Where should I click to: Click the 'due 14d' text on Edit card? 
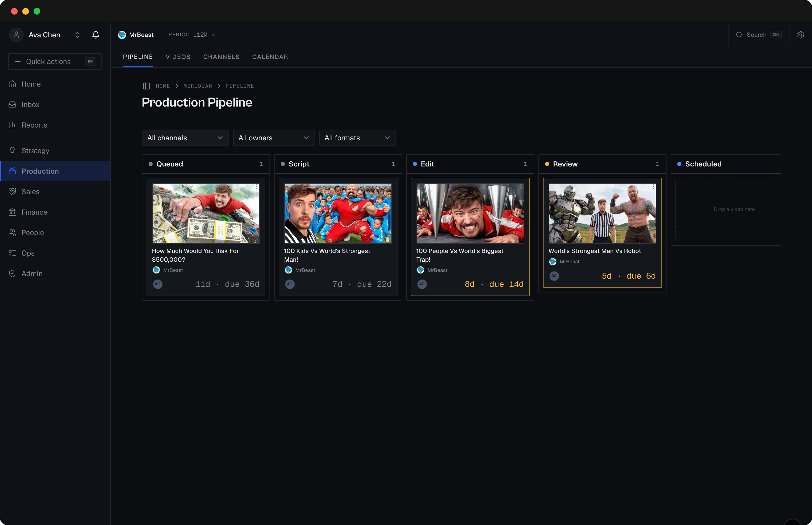[x=506, y=284]
